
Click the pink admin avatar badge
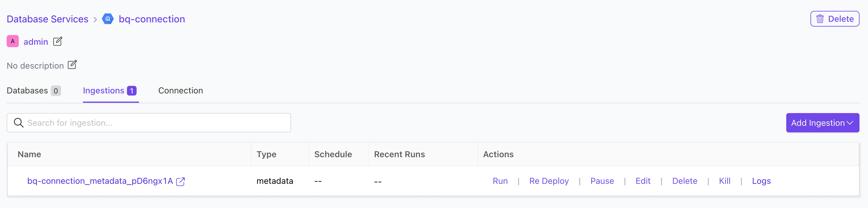tap(13, 41)
